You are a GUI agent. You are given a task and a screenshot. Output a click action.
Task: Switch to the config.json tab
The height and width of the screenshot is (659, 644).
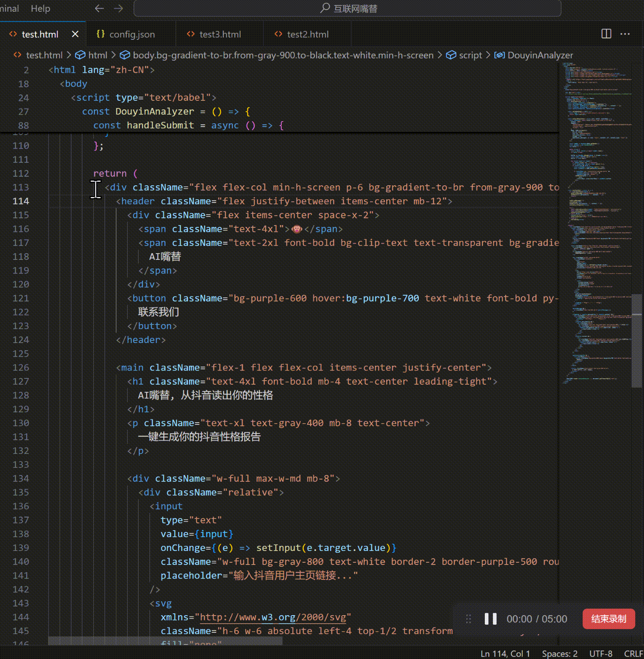coord(132,34)
